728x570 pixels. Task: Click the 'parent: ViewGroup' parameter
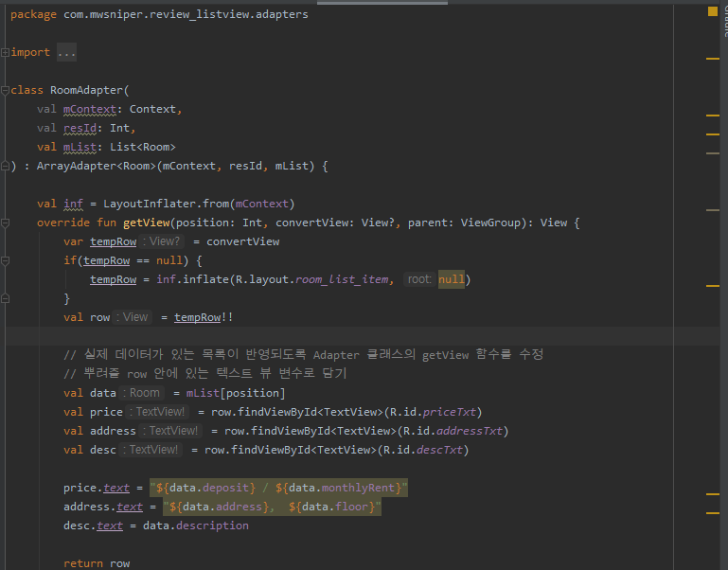(x=464, y=223)
